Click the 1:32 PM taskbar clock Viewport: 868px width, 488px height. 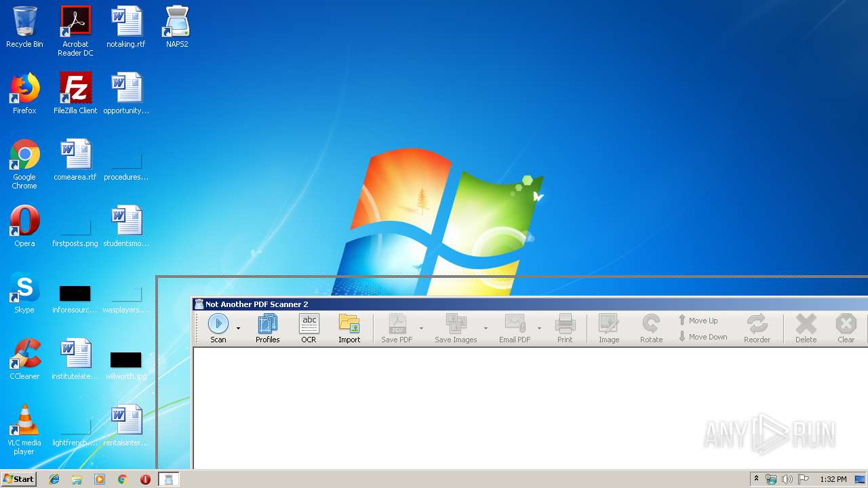[x=833, y=479]
